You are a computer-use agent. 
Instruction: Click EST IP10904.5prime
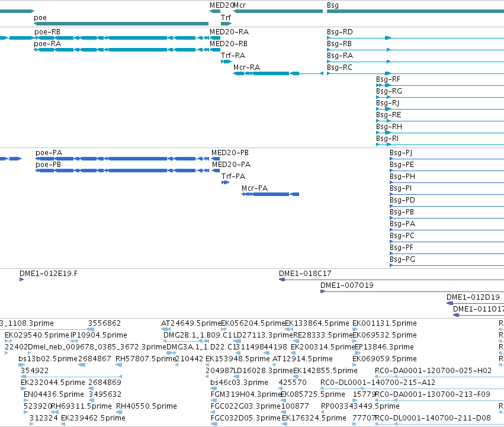click(x=99, y=335)
